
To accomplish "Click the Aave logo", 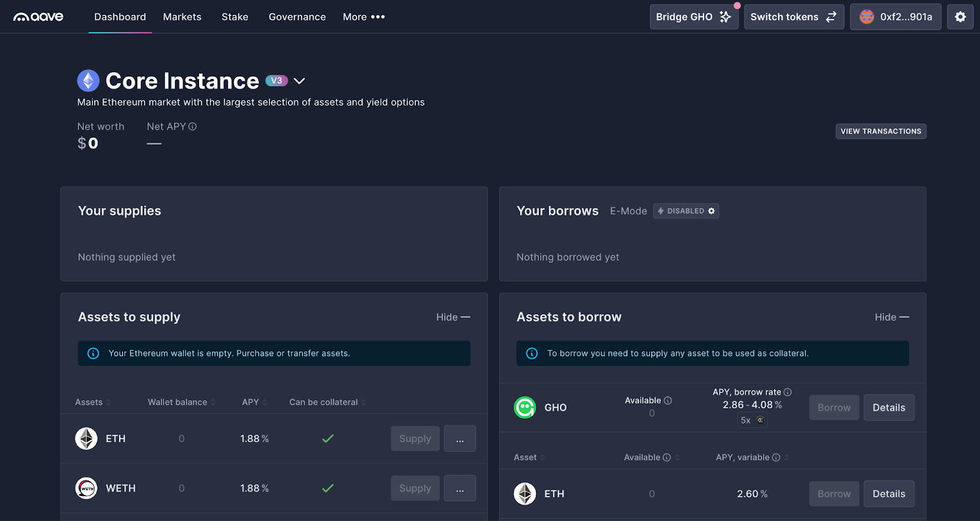I will point(39,17).
